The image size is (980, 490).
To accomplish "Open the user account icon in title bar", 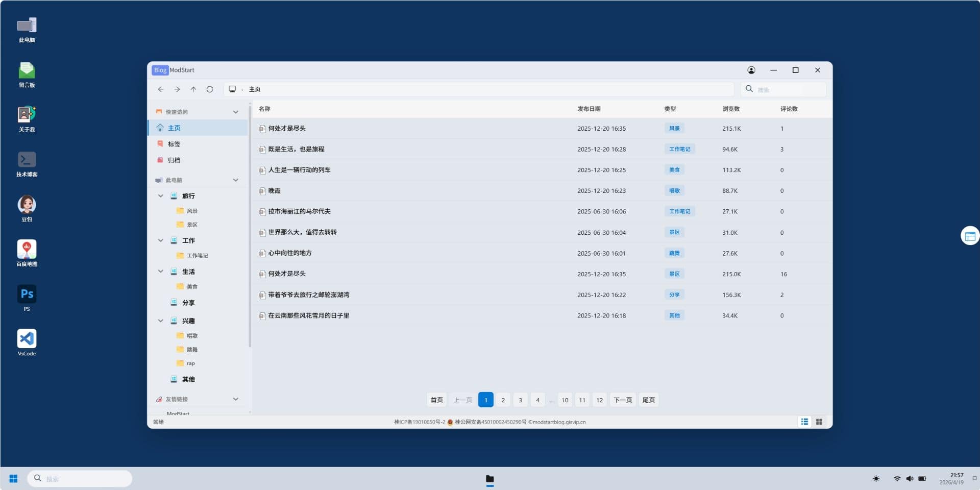I will 751,70.
